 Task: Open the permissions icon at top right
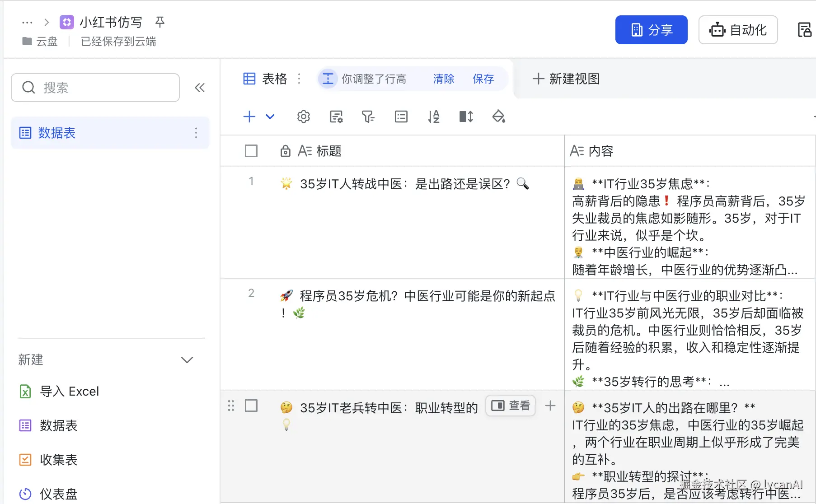point(805,30)
